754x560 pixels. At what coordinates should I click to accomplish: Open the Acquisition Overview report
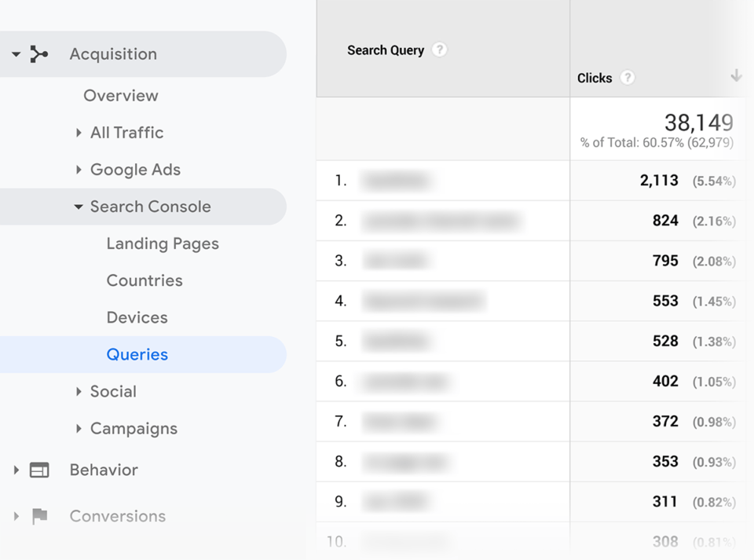pyautogui.click(x=121, y=95)
